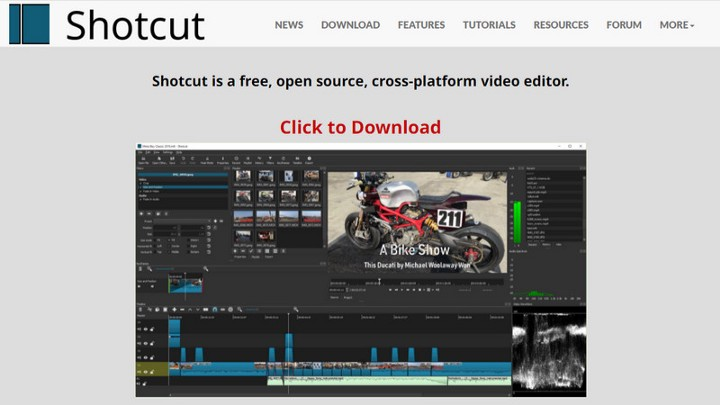Open the timeline hamburger menu icon

tap(140, 309)
